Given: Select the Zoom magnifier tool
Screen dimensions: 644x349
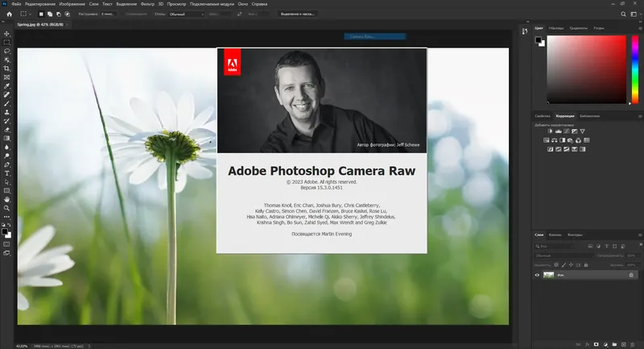Looking at the screenshot, I should [7, 206].
